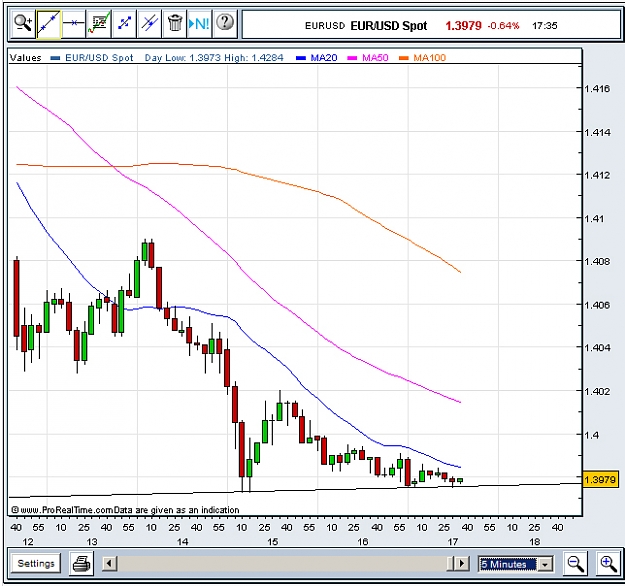Click the left arrow of horizontal scrollbar
The image size is (625, 586).
pos(109,564)
